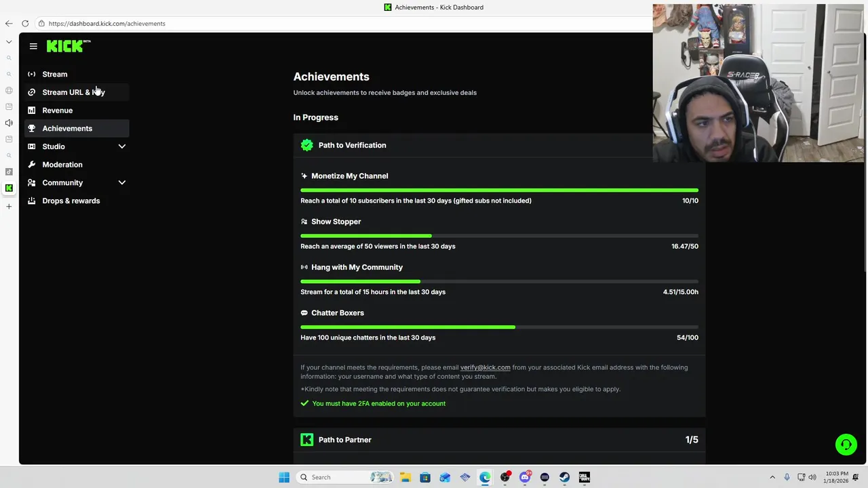Click the speaker icon browser tab
868x488 pixels.
click(x=9, y=123)
